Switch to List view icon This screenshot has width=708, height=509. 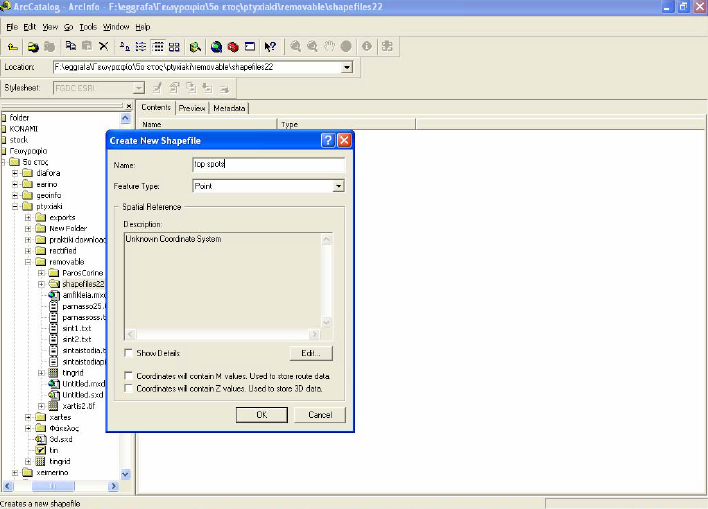click(141, 46)
